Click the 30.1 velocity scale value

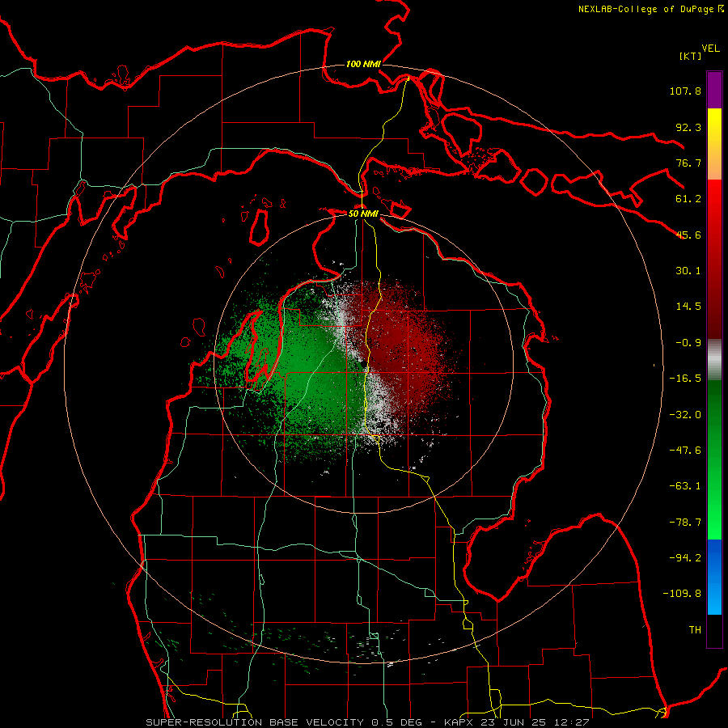point(688,271)
